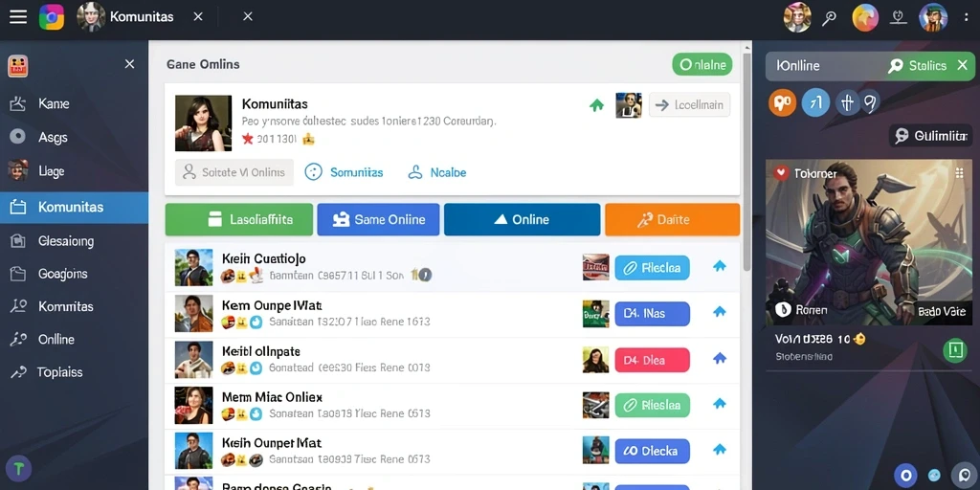
Task: Open the hamburger menu icon
Action: (18, 17)
